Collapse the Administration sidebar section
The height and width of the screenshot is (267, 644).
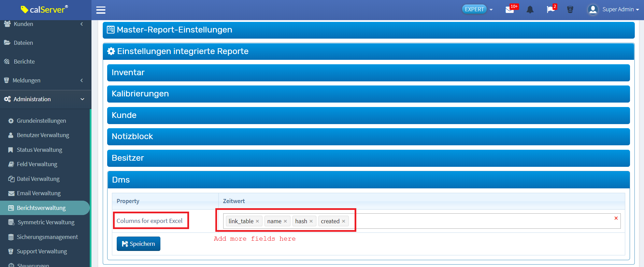(x=45, y=99)
